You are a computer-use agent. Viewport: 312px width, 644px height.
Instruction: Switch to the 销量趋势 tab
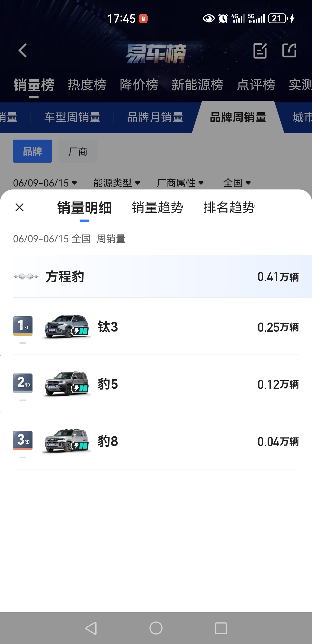point(157,208)
